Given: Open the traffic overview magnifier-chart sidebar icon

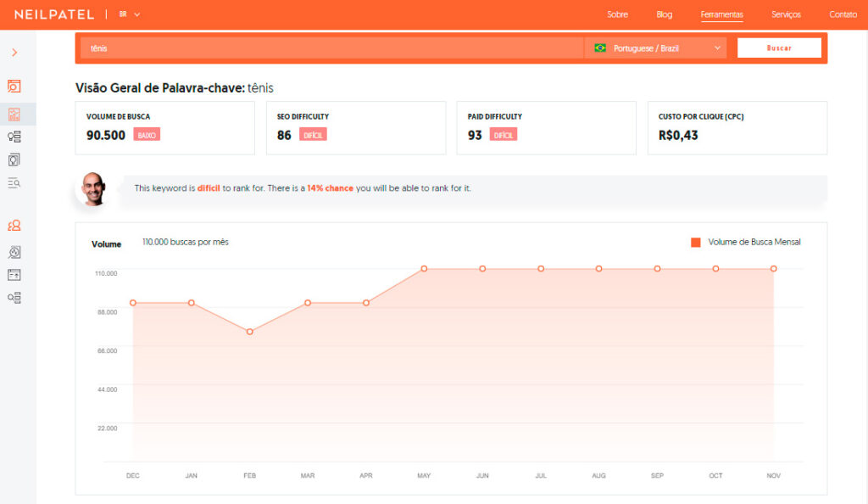Looking at the screenshot, I should tap(14, 252).
